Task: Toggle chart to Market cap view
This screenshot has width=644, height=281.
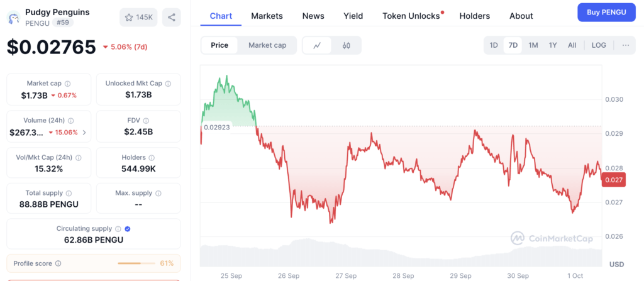Action: [x=267, y=45]
